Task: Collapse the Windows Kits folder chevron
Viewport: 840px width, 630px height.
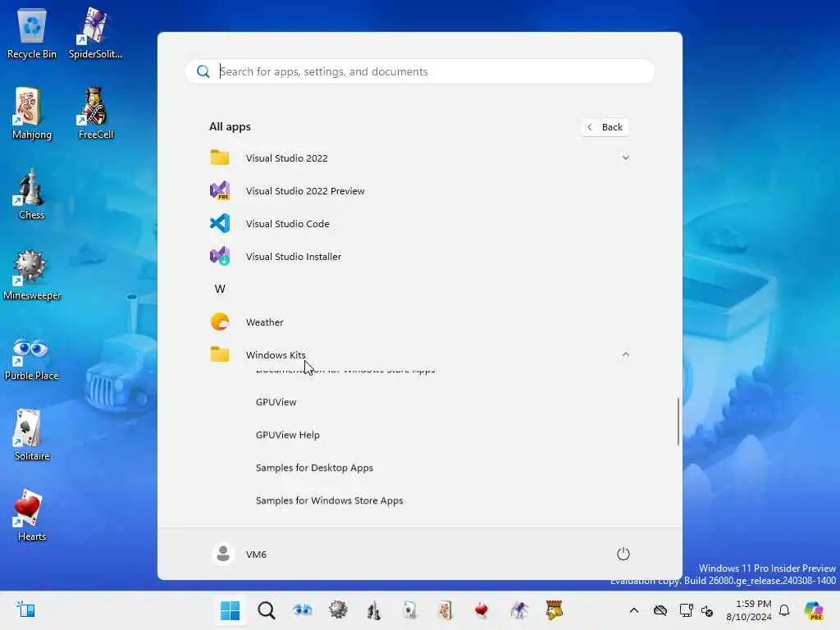Action: tap(625, 354)
